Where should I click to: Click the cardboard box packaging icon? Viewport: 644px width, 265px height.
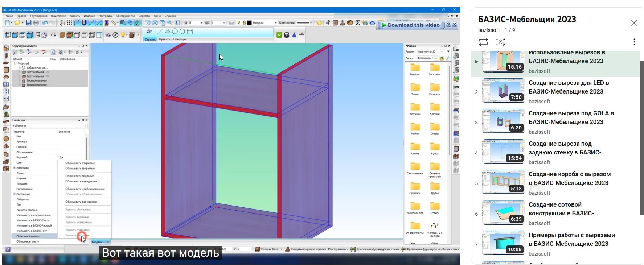pyautogui.click(x=350, y=23)
